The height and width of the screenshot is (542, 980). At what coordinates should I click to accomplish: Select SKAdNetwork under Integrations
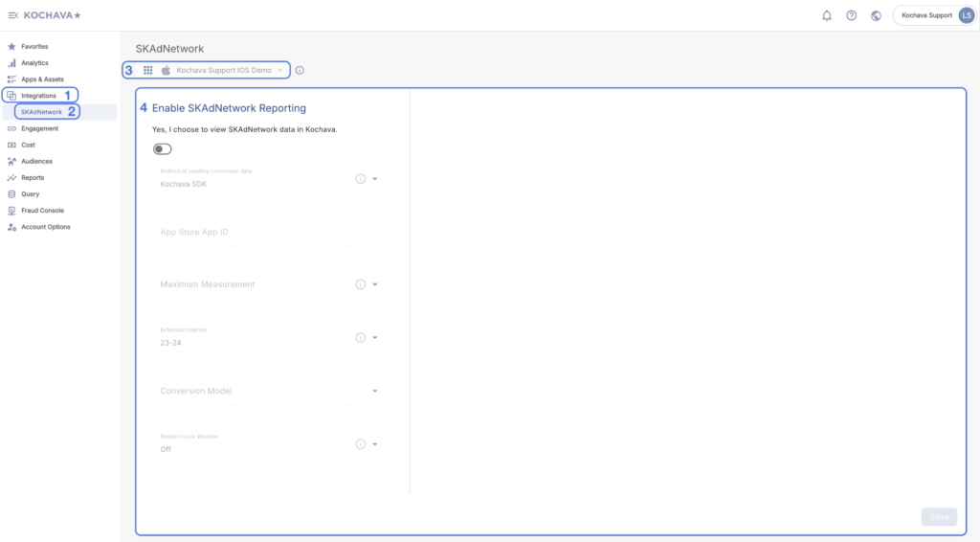41,112
